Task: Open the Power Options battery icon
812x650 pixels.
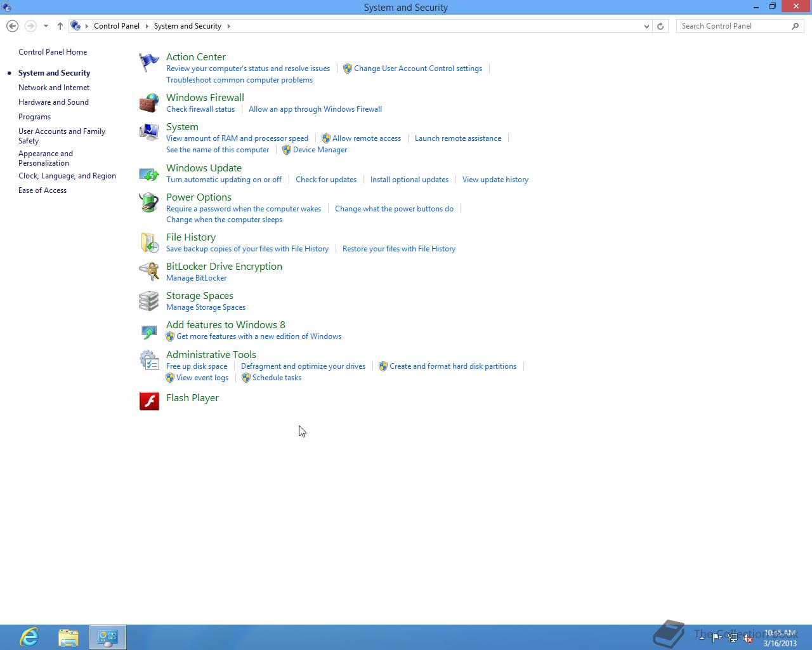Action: pyautogui.click(x=149, y=202)
